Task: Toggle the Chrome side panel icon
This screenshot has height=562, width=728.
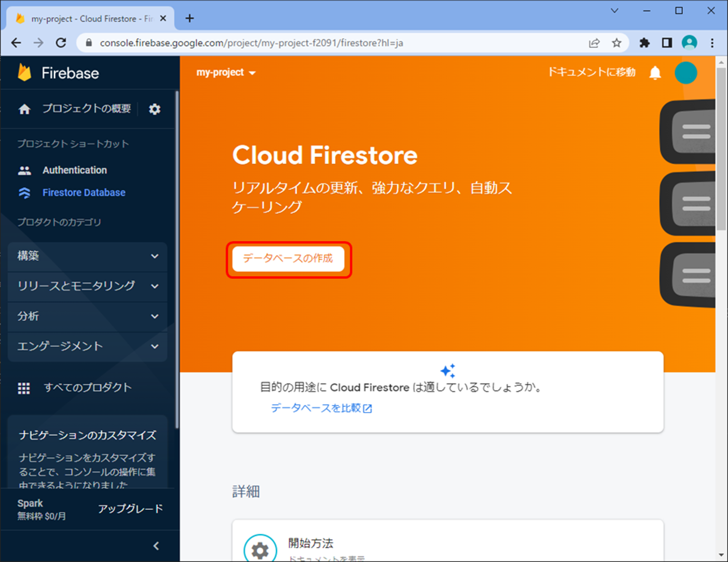Action: tap(667, 43)
